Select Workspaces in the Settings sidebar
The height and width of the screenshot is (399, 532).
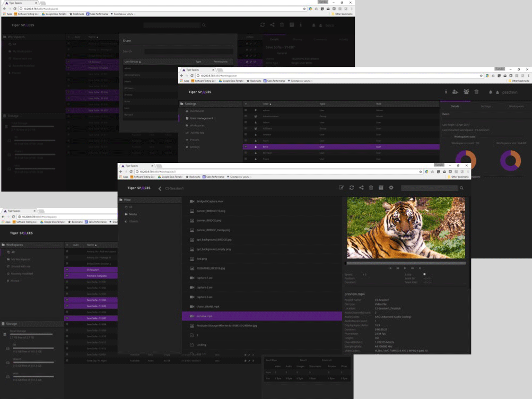coord(195,125)
